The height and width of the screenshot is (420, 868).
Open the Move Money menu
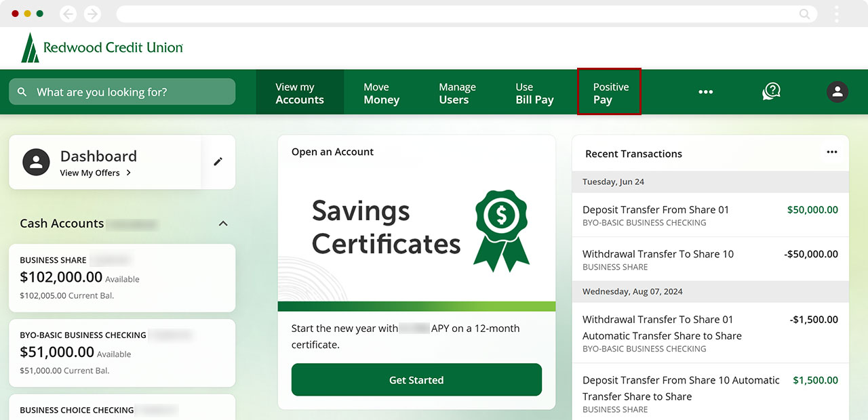382,93
